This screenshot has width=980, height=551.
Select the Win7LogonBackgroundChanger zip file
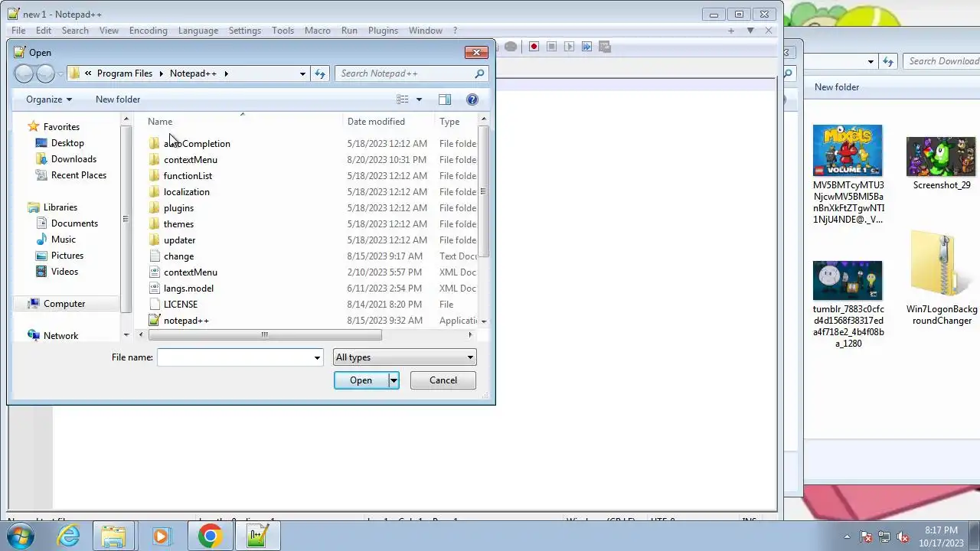(942, 279)
